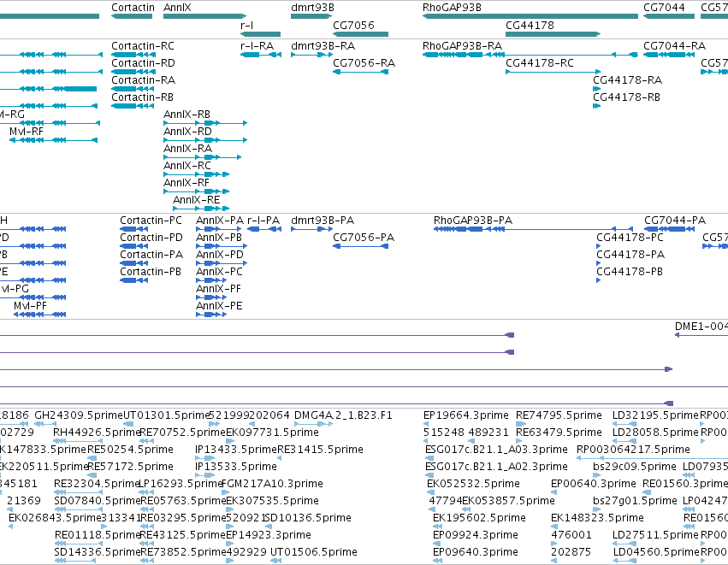Screen dimensions: 728x565
Task: Click the AnnIX-PA protein label
Action: click(220, 221)
